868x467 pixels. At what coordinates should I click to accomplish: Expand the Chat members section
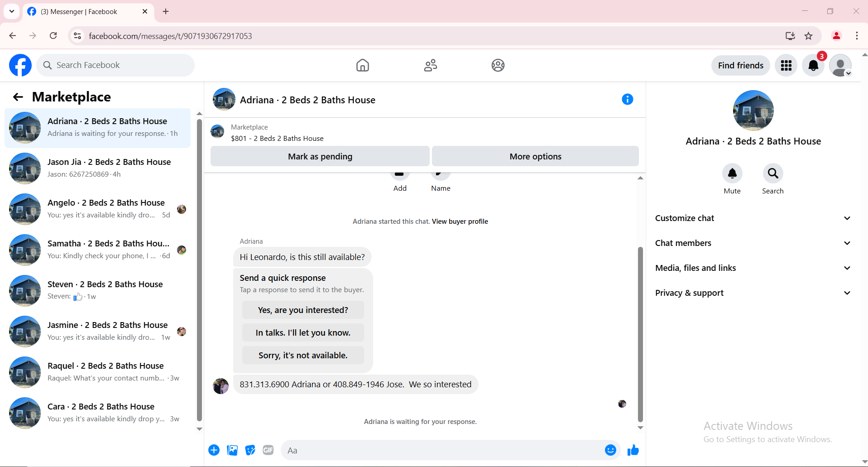click(x=753, y=243)
